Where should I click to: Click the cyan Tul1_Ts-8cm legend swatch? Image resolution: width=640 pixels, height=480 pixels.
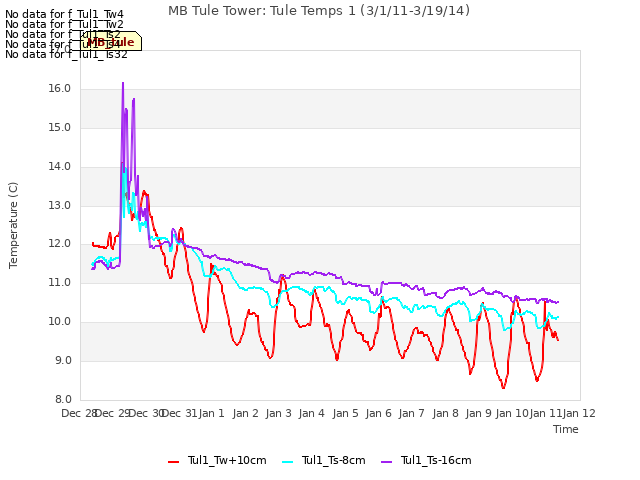(x=288, y=462)
